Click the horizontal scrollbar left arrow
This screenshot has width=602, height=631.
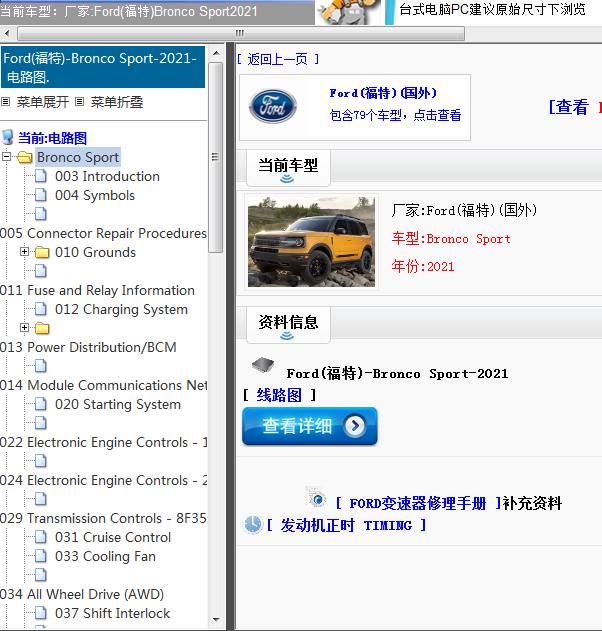[7, 33]
